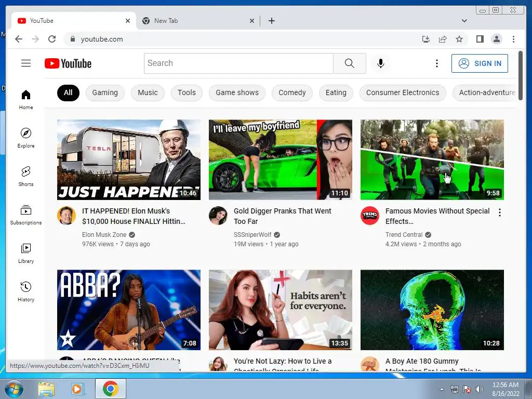Click the page vertical scrollbar
The width and height of the screenshot is (532, 399).
pyautogui.click(x=521, y=75)
